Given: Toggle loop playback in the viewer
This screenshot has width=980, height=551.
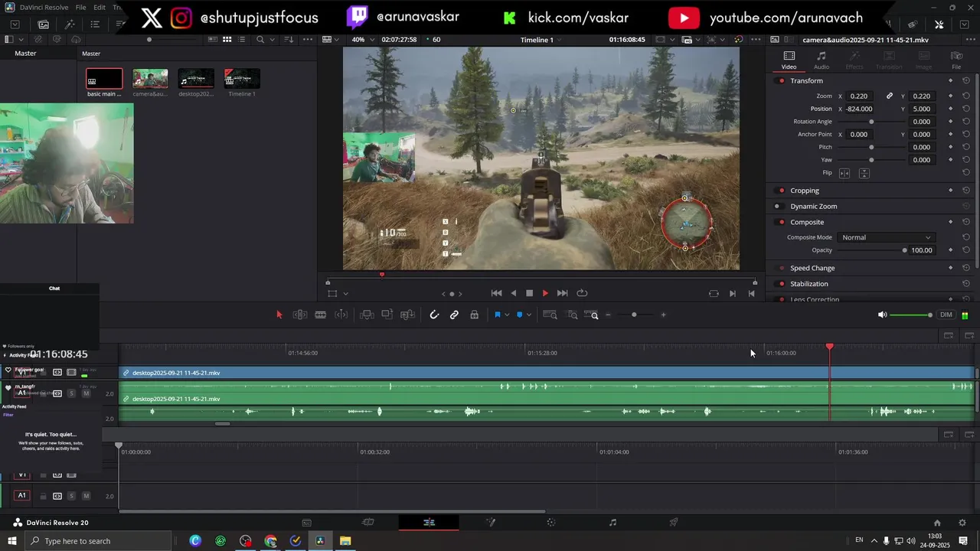Looking at the screenshot, I should point(582,293).
